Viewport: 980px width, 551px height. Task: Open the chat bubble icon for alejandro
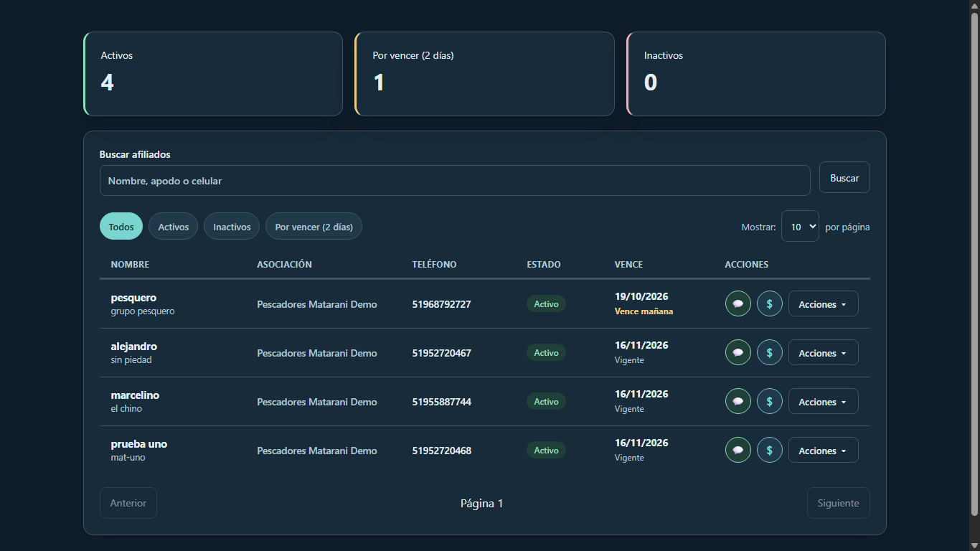pos(738,352)
